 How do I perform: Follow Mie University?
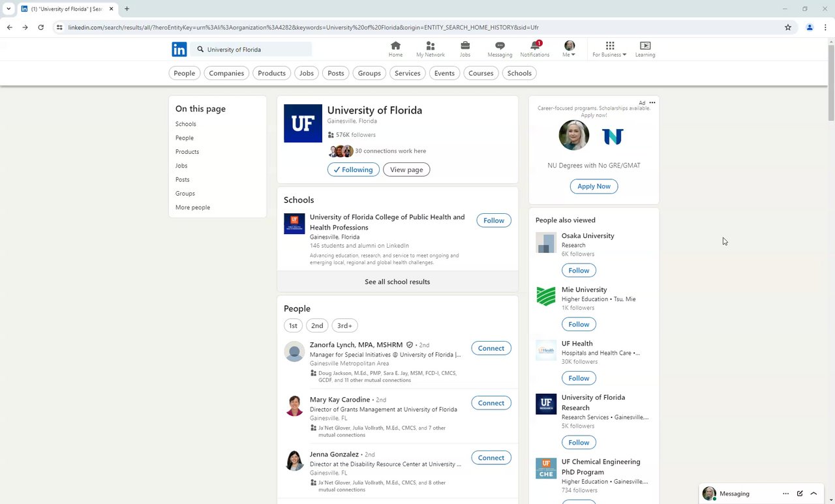tap(579, 324)
